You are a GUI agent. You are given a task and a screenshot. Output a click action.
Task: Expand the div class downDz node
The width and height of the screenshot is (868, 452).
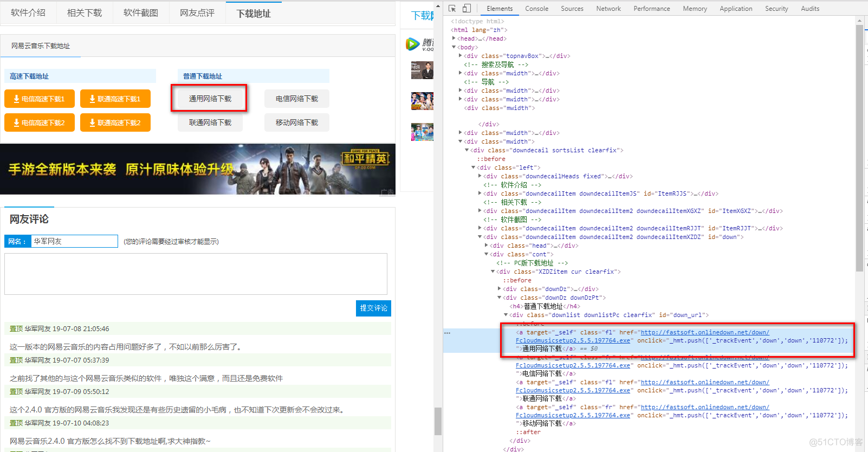coord(500,289)
